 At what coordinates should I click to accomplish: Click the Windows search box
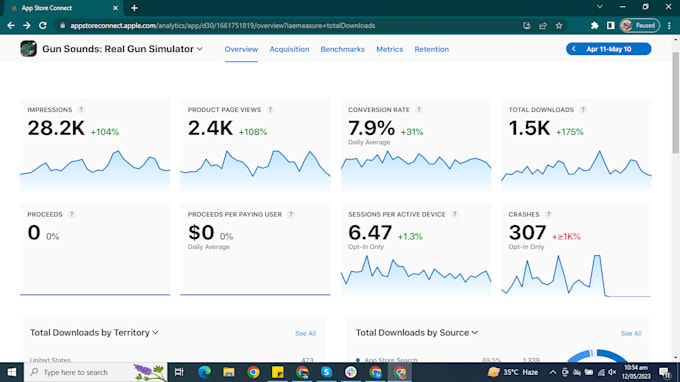[x=95, y=372]
